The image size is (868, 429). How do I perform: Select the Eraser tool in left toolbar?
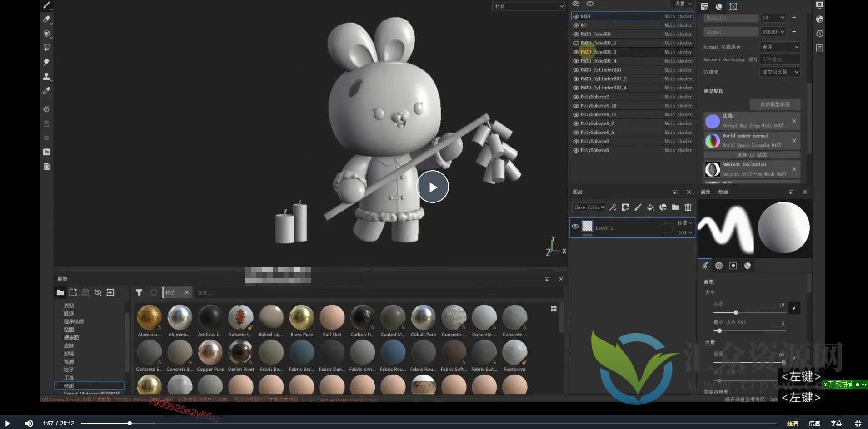coord(46,19)
